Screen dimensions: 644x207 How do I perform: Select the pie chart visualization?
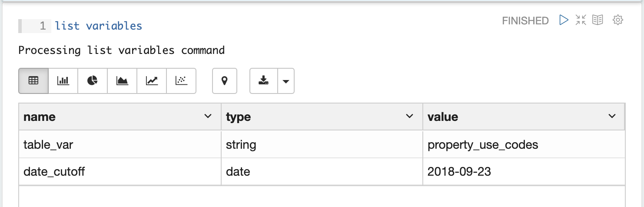point(93,81)
